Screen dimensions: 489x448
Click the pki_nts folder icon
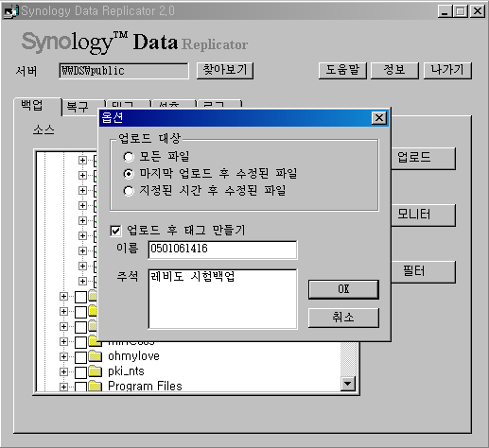pyautogui.click(x=96, y=371)
